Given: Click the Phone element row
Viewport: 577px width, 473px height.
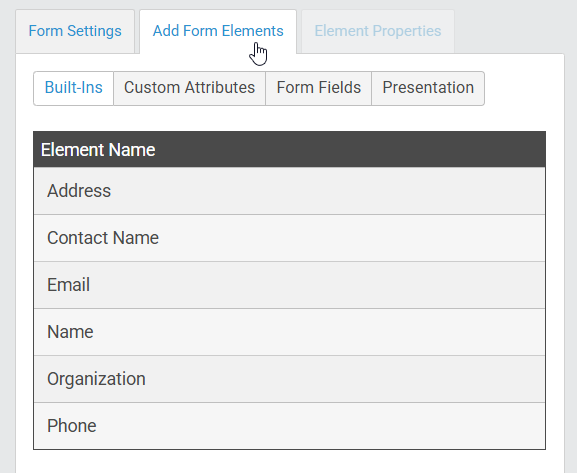Looking at the screenshot, I should [289, 426].
